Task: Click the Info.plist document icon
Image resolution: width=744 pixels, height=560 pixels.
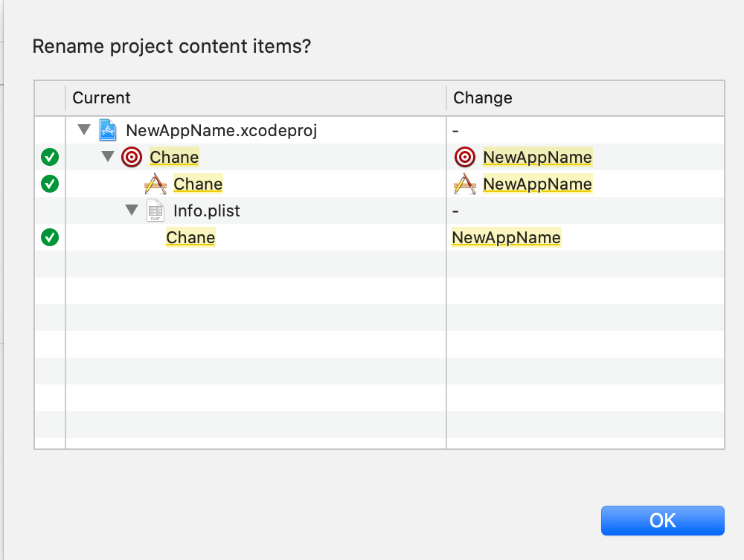Action: 155,210
